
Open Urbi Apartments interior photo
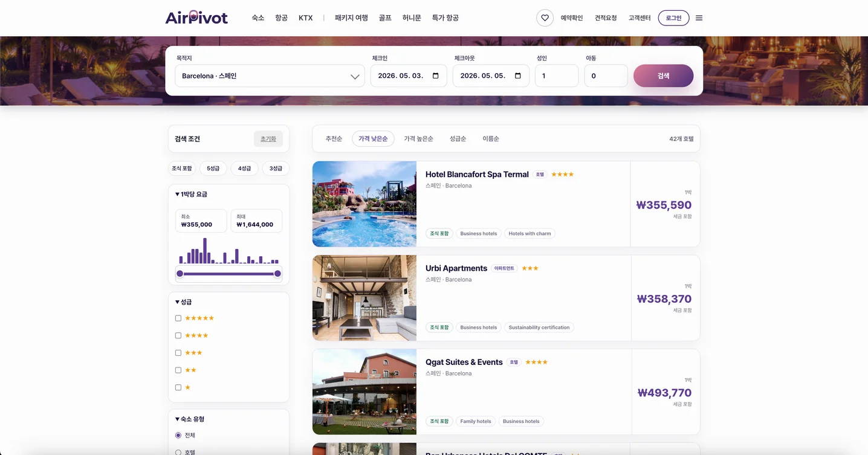tap(364, 298)
